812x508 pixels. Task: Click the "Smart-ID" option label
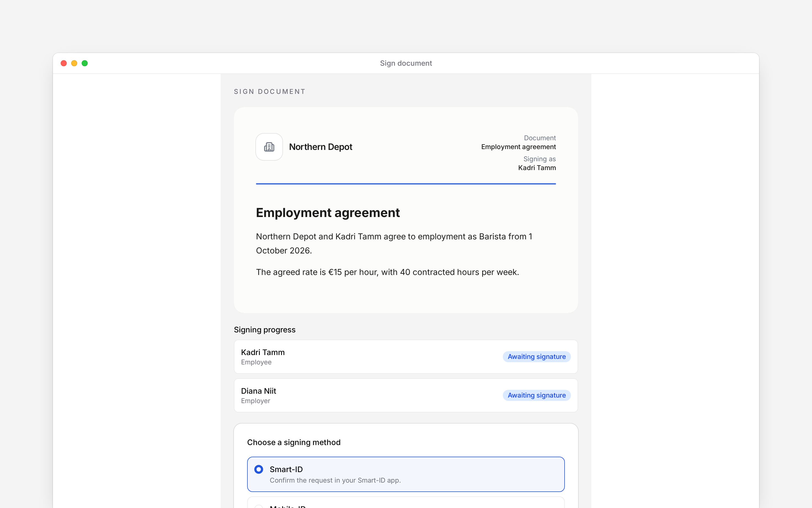(286, 469)
